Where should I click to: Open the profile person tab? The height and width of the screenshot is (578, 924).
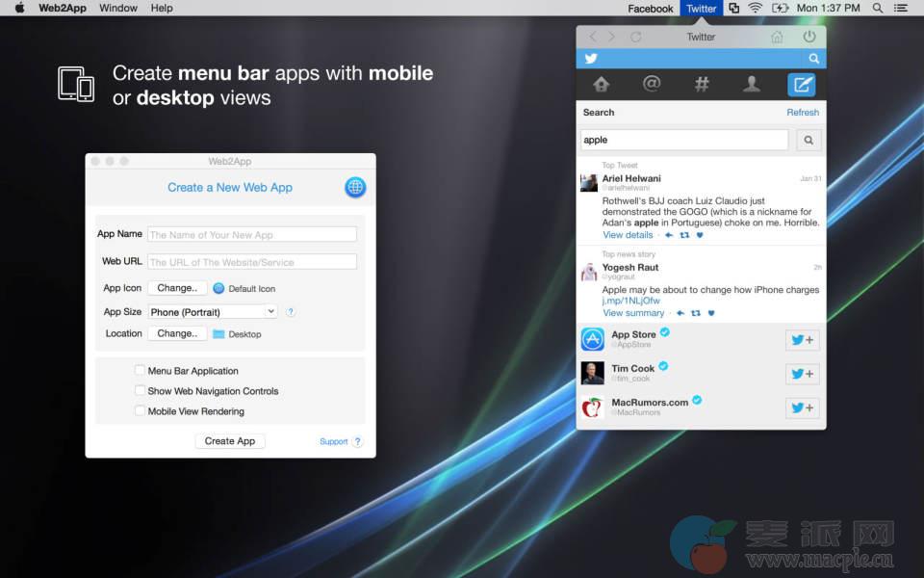pos(752,85)
